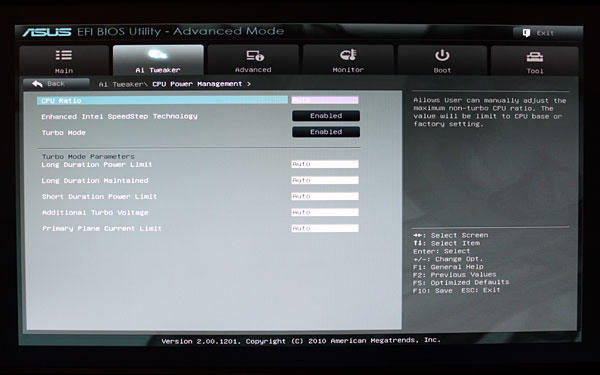Click CPU Power Management breadcrumb

coord(197,84)
